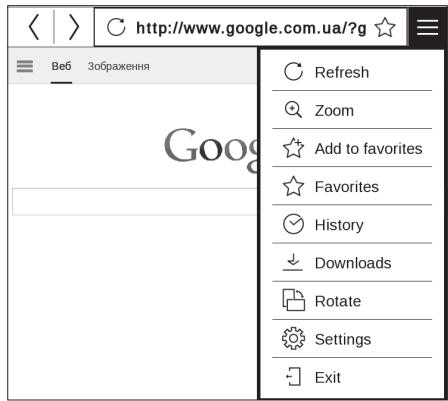Open Google's side menu hamburger icon
Image resolution: width=448 pixels, height=401 pixels.
[x=25, y=66]
